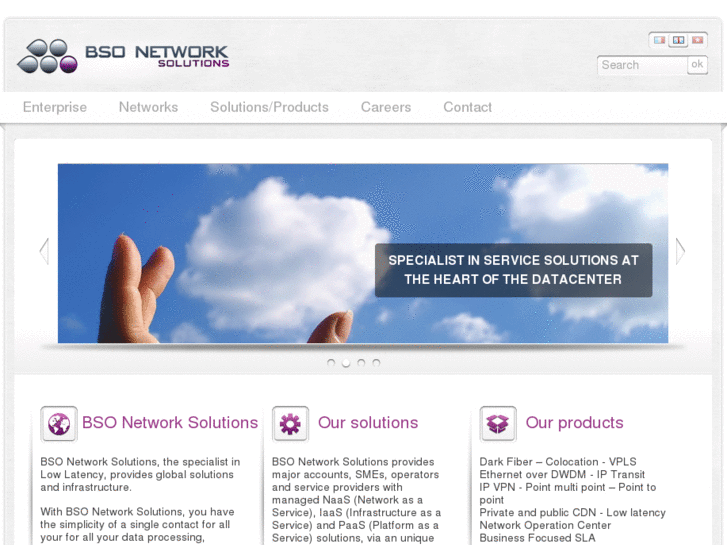Click 'Business Focused SLA' text
This screenshot has width=727, height=545.
pyautogui.click(x=537, y=538)
